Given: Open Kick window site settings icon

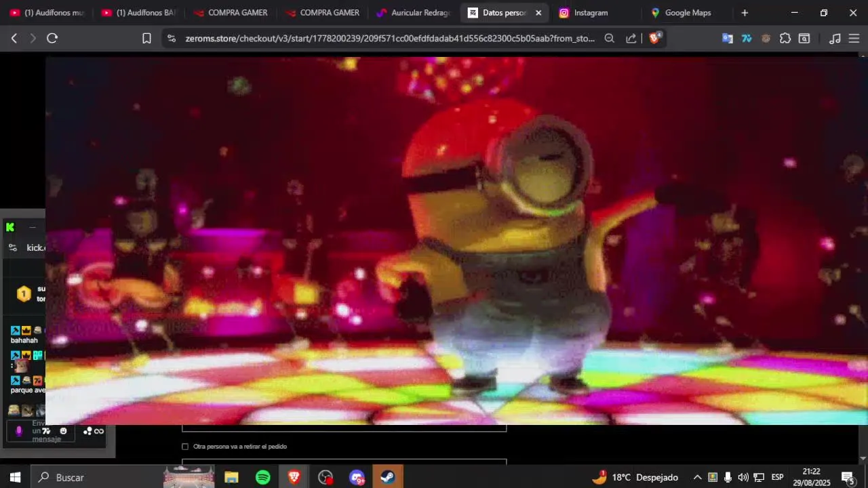Looking at the screenshot, I should [x=13, y=247].
